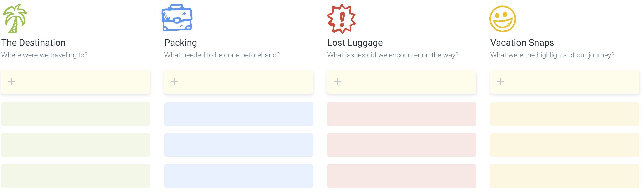
Task: Click the last blue placeholder card in Packing
Action: [x=239, y=176]
